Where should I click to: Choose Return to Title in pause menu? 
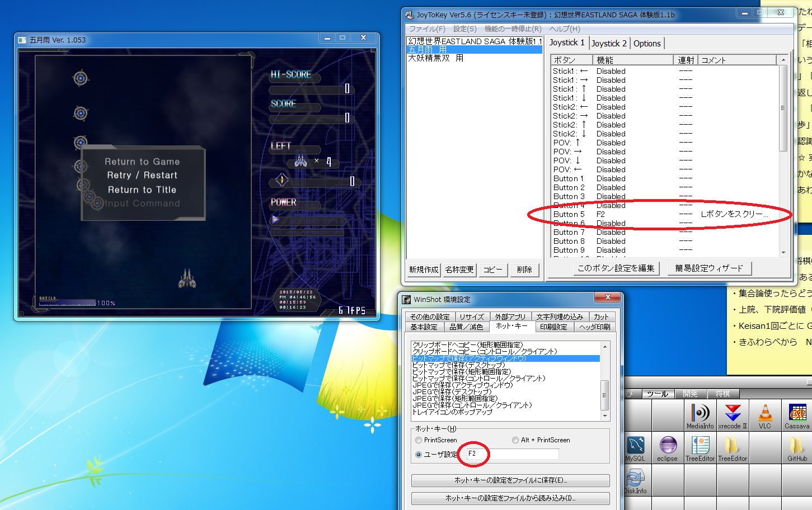(x=142, y=190)
